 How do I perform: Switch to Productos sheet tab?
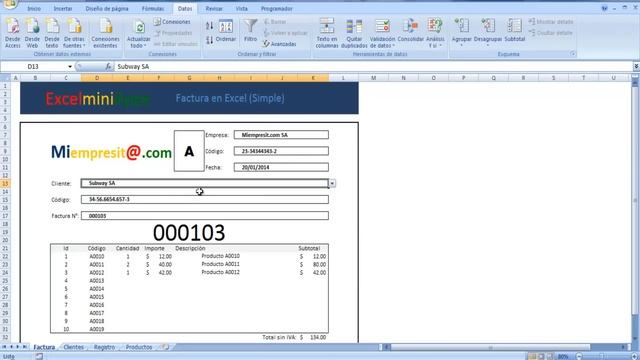[x=139, y=347]
